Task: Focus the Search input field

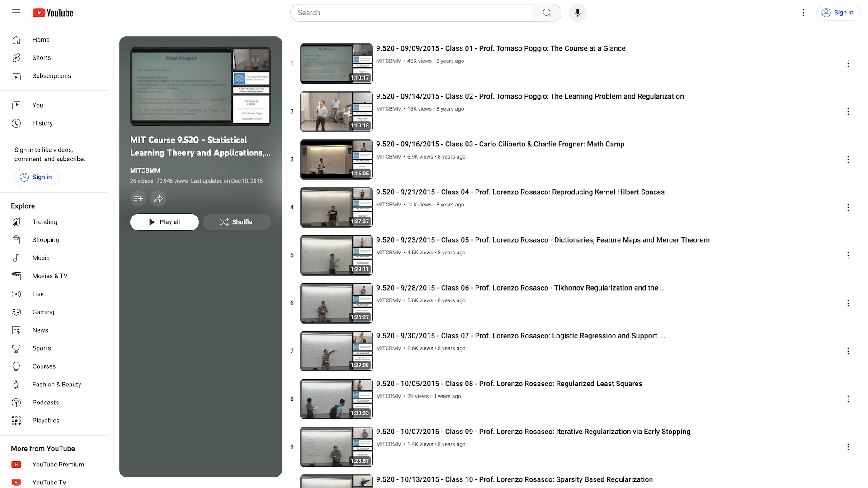Action: tap(411, 13)
